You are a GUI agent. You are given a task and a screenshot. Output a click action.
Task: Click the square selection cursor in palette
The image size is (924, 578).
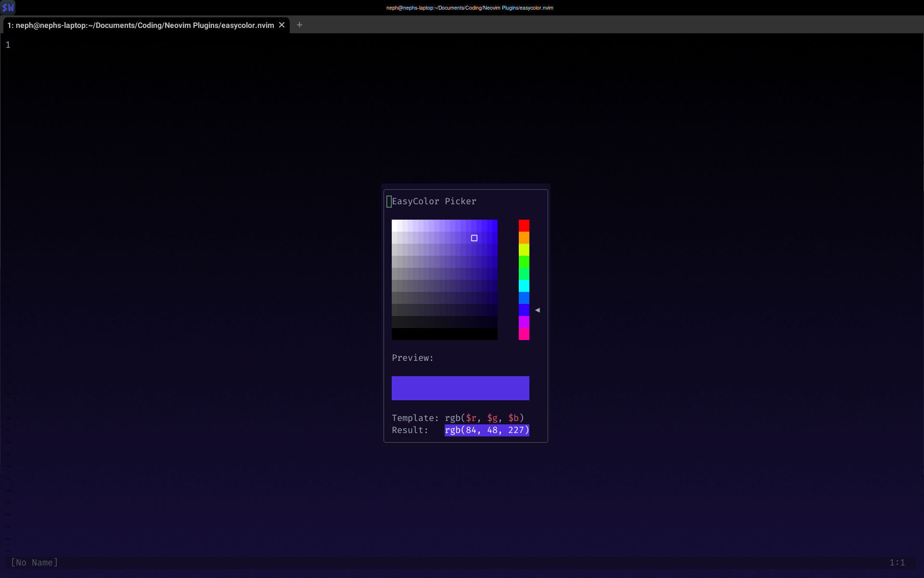474,238
